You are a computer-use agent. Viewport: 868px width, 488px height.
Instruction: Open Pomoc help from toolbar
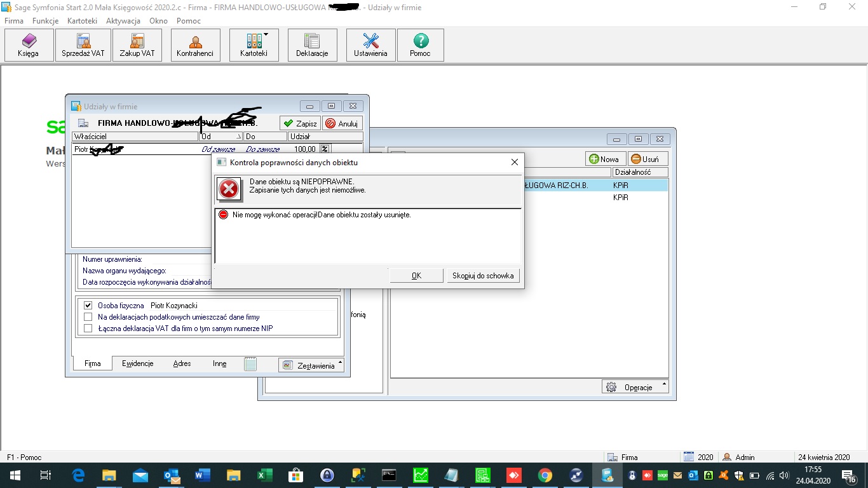[421, 45]
